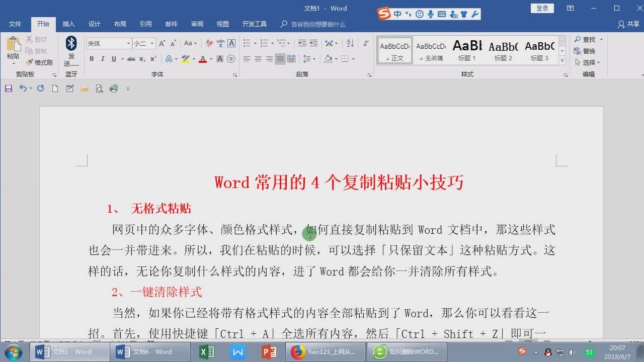Viewport: 644px width, 362px height.
Task: Switch to the Layout (布局) tab
Action: point(120,24)
